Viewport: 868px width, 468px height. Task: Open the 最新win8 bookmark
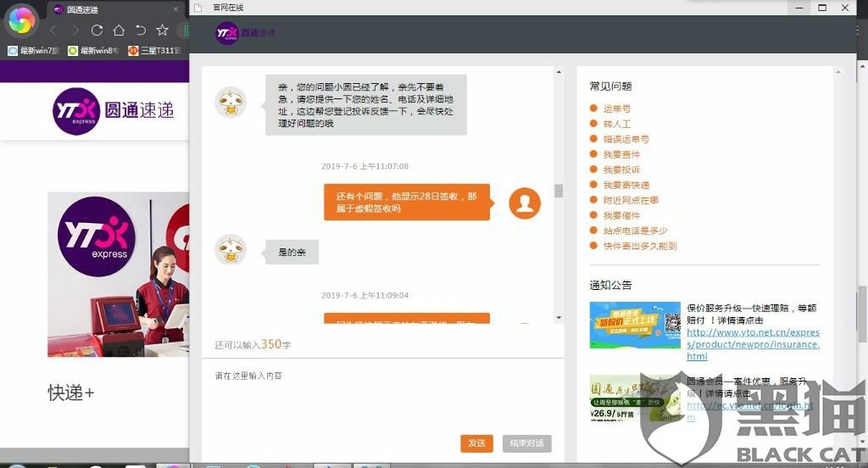93,50
